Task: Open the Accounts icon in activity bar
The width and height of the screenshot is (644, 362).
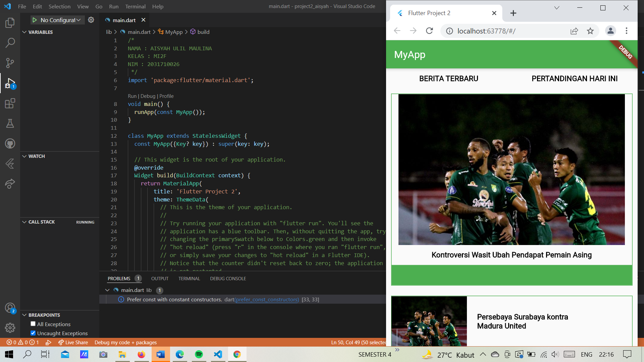Action: point(10,308)
